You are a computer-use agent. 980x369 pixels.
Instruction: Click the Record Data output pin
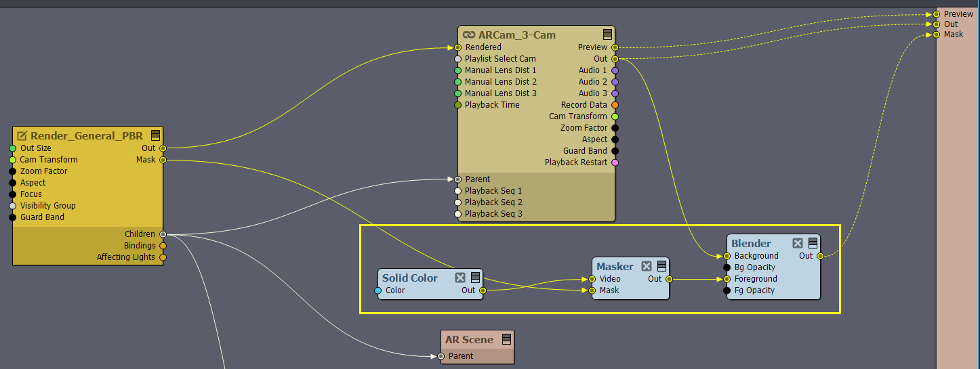[x=615, y=105]
